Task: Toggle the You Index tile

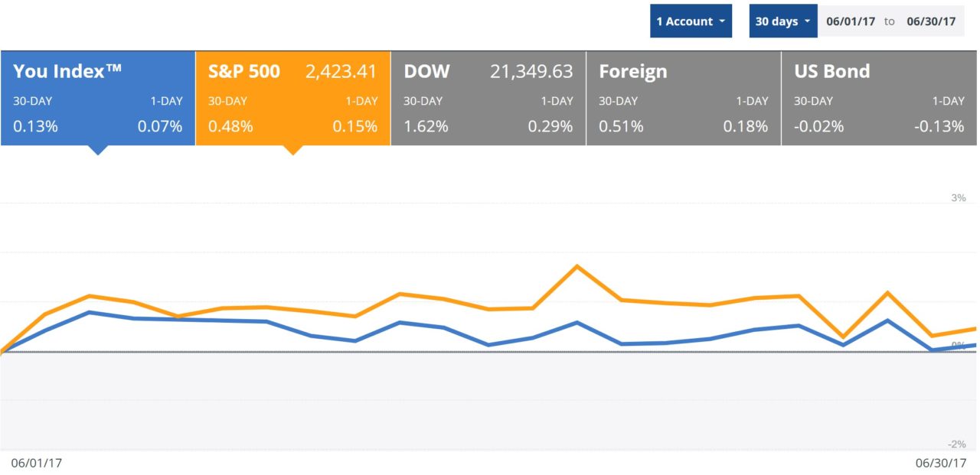Action: pyautogui.click(x=97, y=98)
